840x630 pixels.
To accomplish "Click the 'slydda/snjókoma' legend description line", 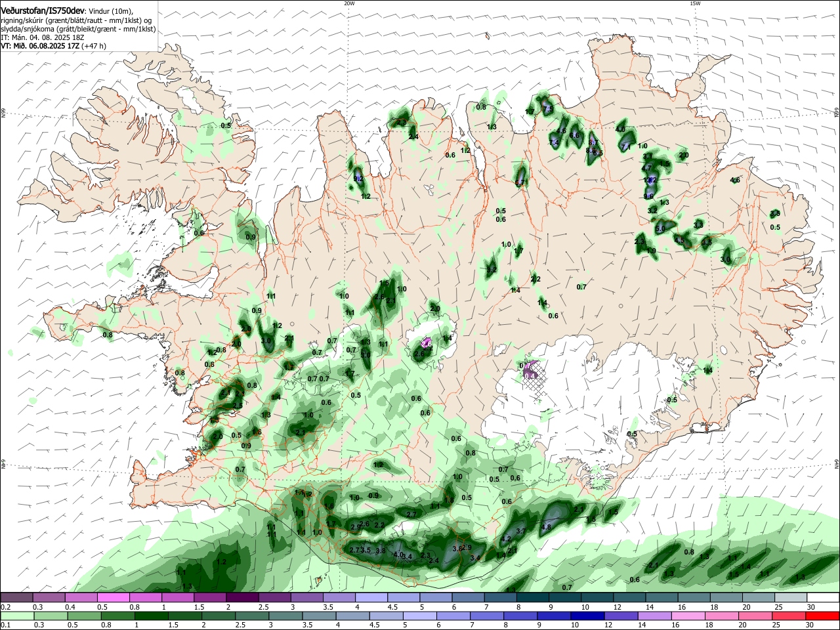I will coord(78,29).
